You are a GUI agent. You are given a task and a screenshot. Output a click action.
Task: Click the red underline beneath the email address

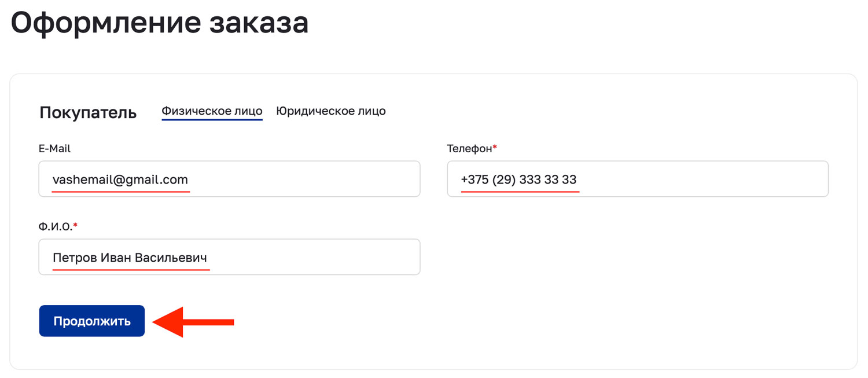[120, 191]
